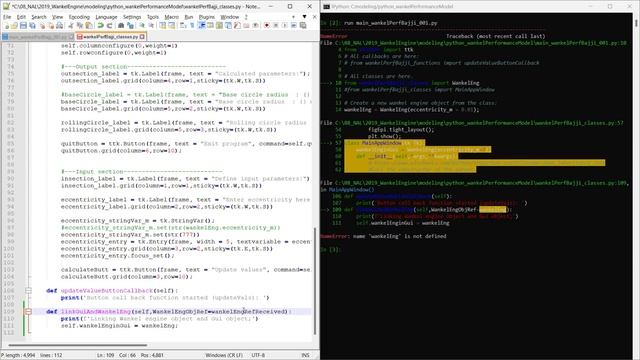
Task: Click 'UTF-8' encoding in status bar
Action: click(258, 355)
